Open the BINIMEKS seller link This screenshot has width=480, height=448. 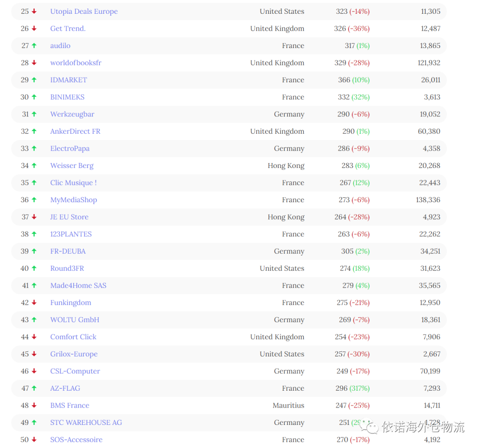pyautogui.click(x=68, y=97)
